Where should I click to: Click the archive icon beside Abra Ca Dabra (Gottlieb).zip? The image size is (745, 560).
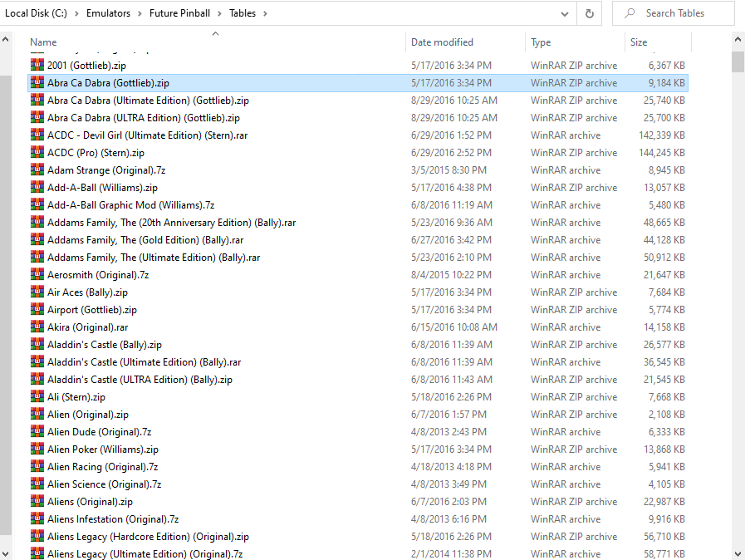coord(37,82)
